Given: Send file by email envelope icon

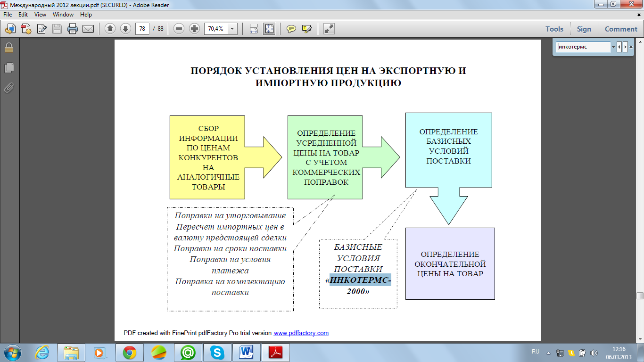Looking at the screenshot, I should point(88,29).
